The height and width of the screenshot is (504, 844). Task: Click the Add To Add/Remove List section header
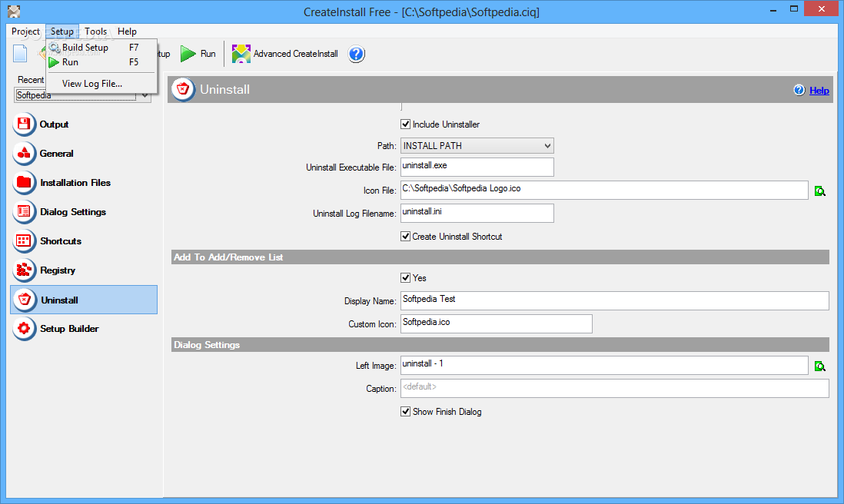(500, 257)
